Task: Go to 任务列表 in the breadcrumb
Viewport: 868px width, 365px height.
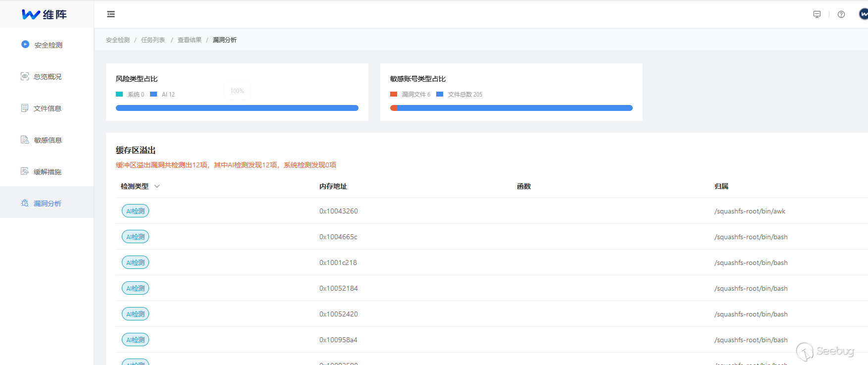Action: [153, 40]
